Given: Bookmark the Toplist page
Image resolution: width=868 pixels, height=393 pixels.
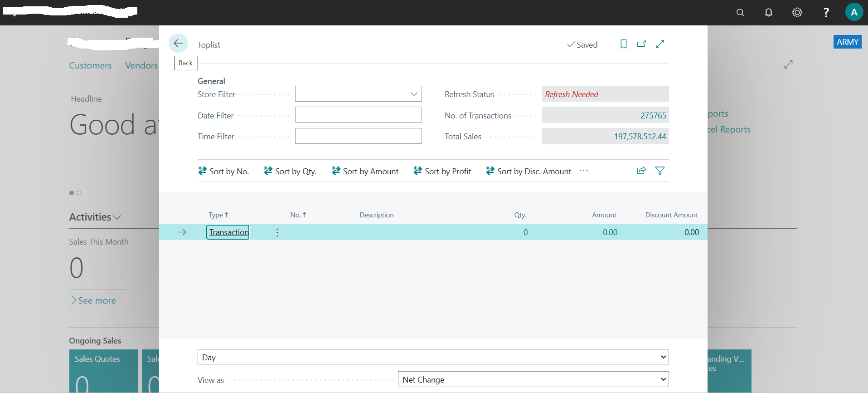Looking at the screenshot, I should click(x=624, y=44).
